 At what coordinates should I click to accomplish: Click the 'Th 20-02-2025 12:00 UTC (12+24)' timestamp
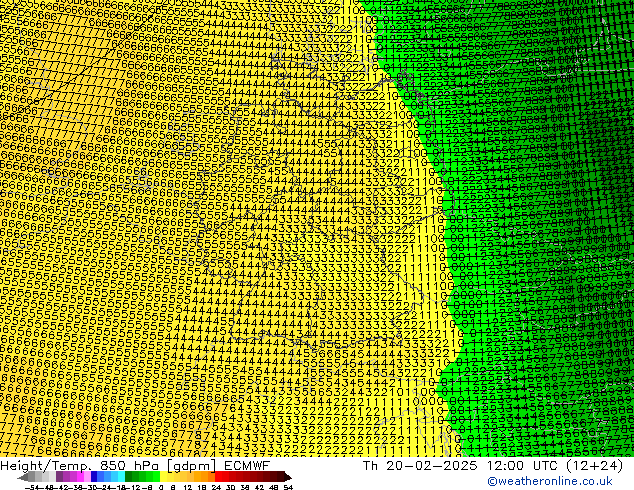coord(493,465)
